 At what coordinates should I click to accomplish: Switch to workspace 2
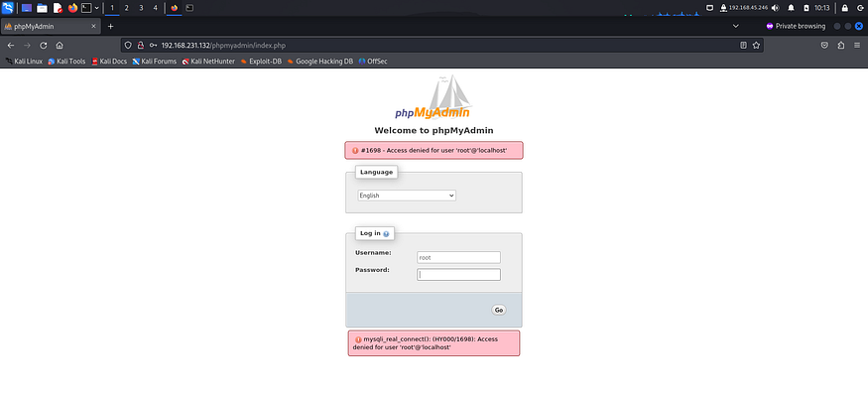pos(127,8)
